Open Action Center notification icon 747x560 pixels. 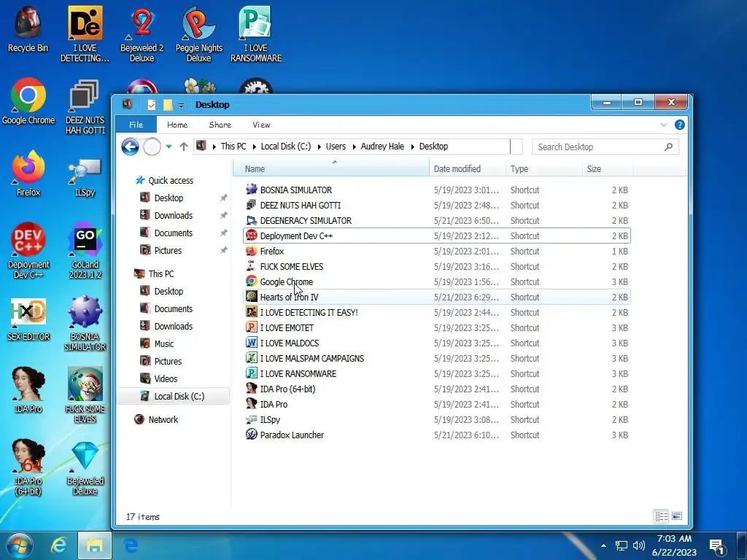(717, 546)
